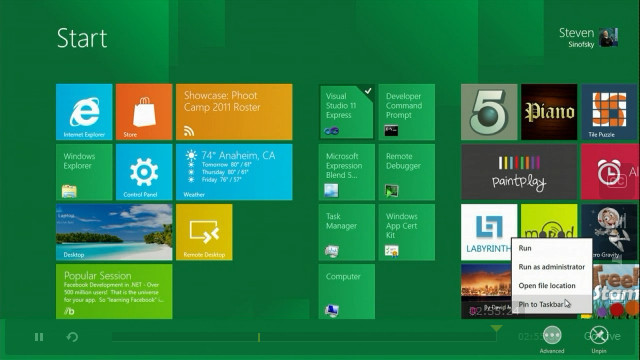640x360 pixels.
Task: Launch Developer Command Prompt tile
Action: (407, 112)
